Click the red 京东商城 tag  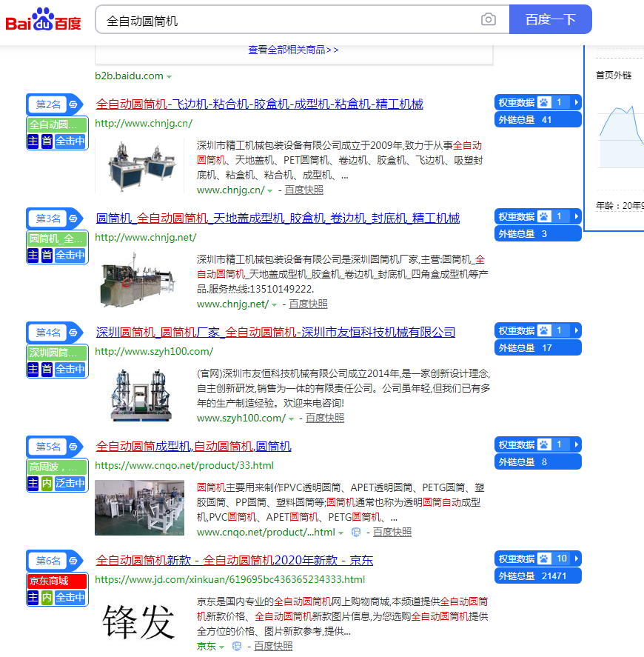57,581
